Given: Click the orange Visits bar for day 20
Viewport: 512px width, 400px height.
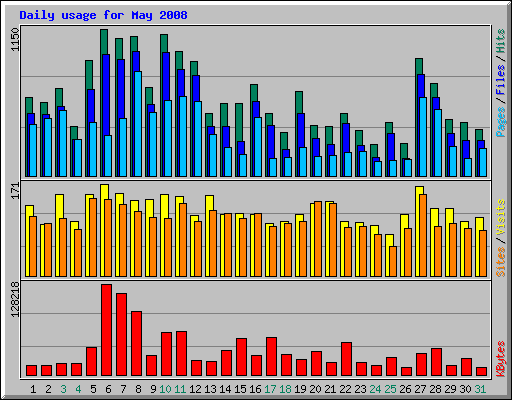Looking at the screenshot, I should tap(318, 239).
